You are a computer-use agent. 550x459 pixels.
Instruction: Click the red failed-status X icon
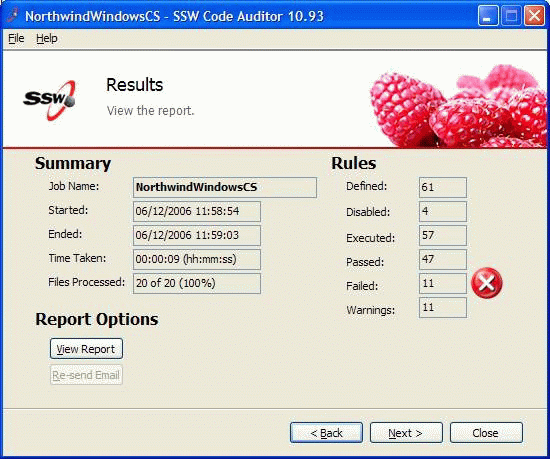click(x=487, y=283)
